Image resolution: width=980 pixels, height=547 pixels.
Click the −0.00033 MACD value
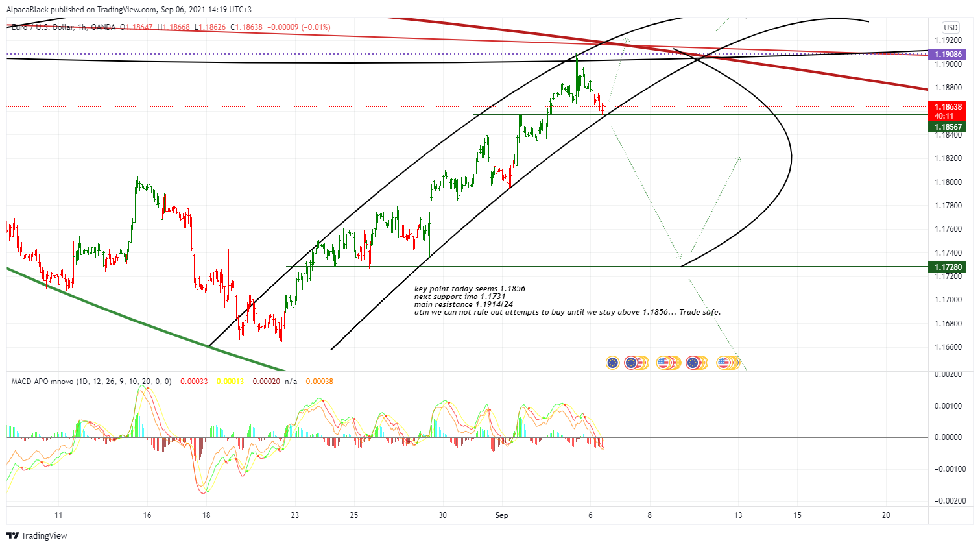[192, 381]
